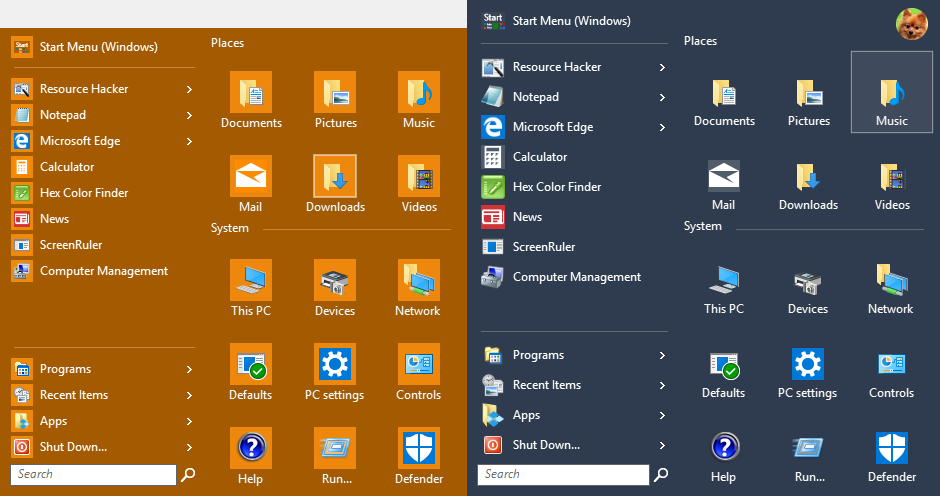
Task: Expand Shut Down... arrow in orange menu
Action: click(189, 447)
